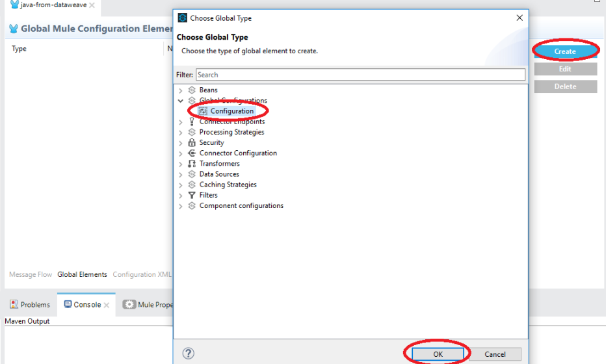Expand the Data Sources node

(181, 175)
